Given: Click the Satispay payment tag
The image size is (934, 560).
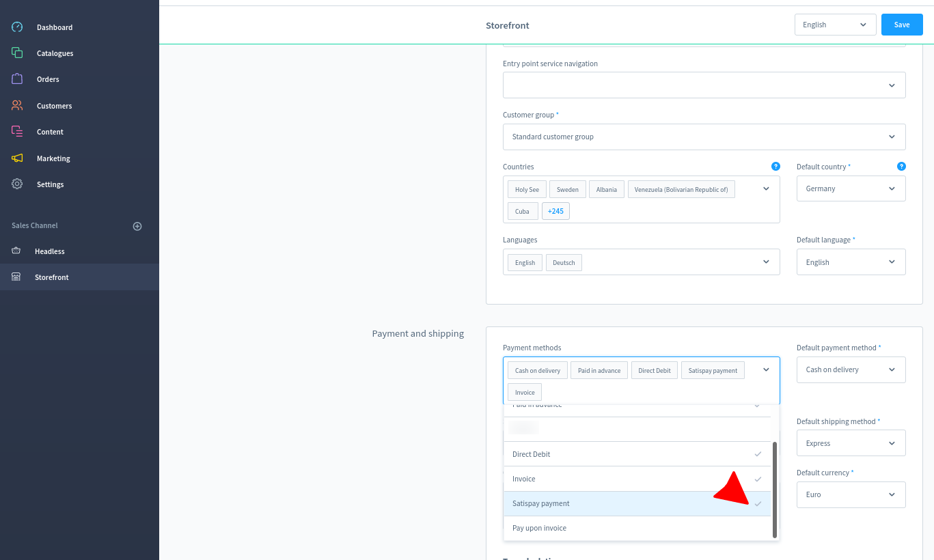Looking at the screenshot, I should [713, 370].
